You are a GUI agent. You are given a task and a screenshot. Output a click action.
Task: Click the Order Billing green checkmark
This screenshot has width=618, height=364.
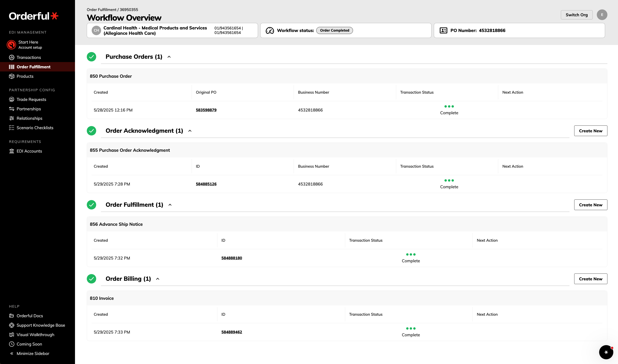pos(91,279)
